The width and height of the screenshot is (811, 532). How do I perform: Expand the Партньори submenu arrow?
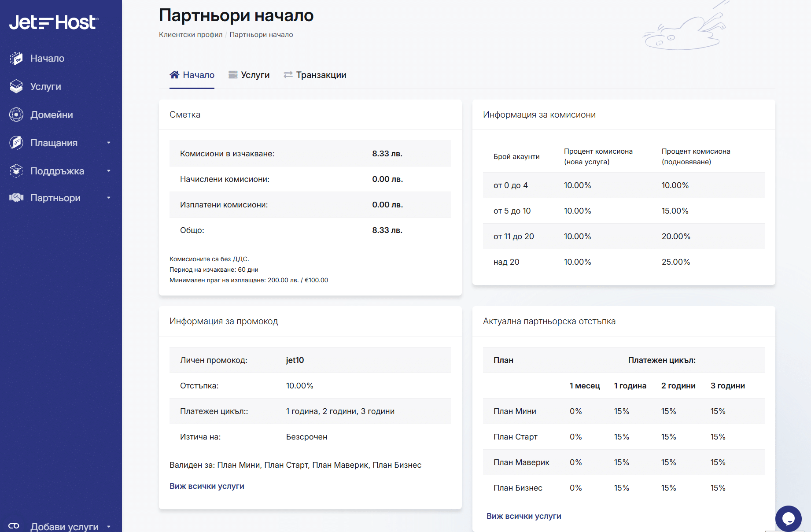click(109, 198)
